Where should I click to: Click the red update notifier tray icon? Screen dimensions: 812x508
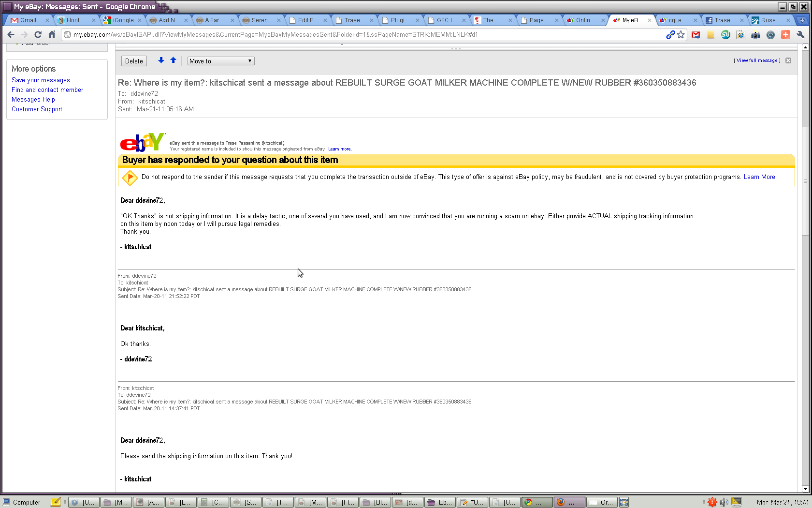(712, 502)
